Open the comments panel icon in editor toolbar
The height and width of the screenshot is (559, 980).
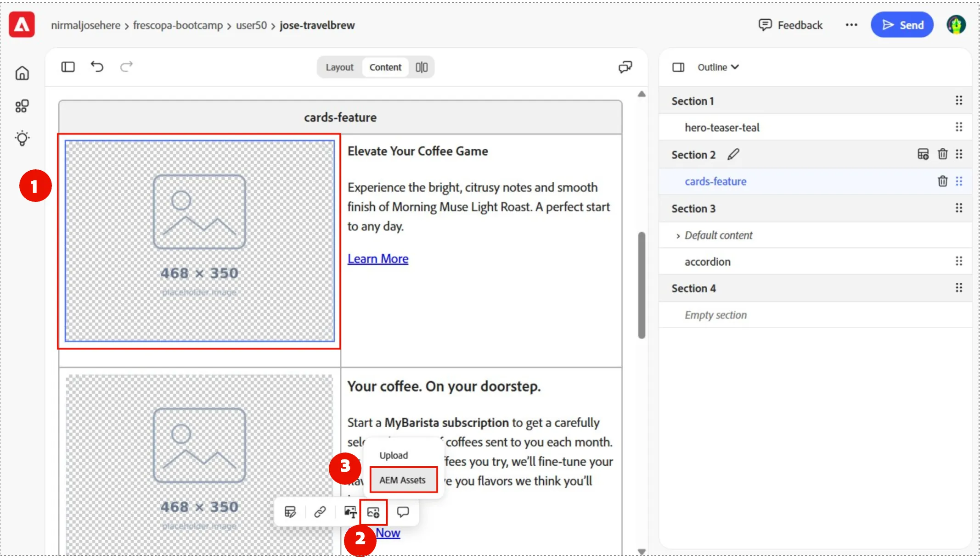click(x=625, y=67)
